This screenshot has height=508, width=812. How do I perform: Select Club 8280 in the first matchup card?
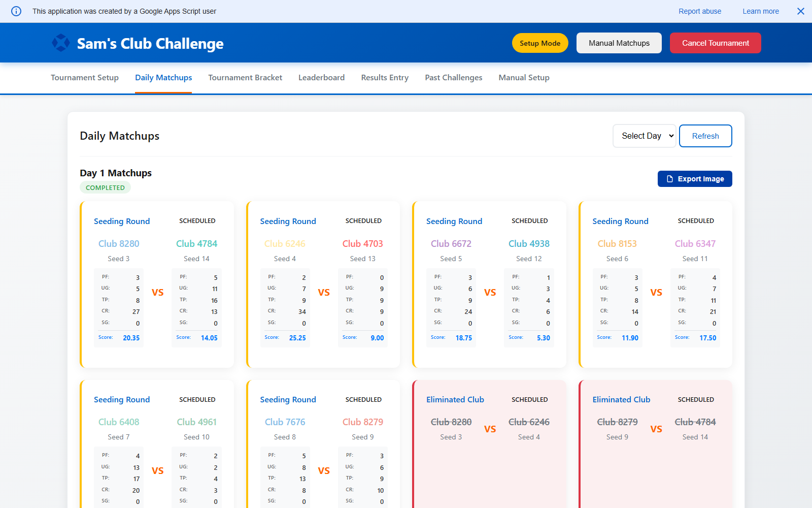[x=118, y=243]
